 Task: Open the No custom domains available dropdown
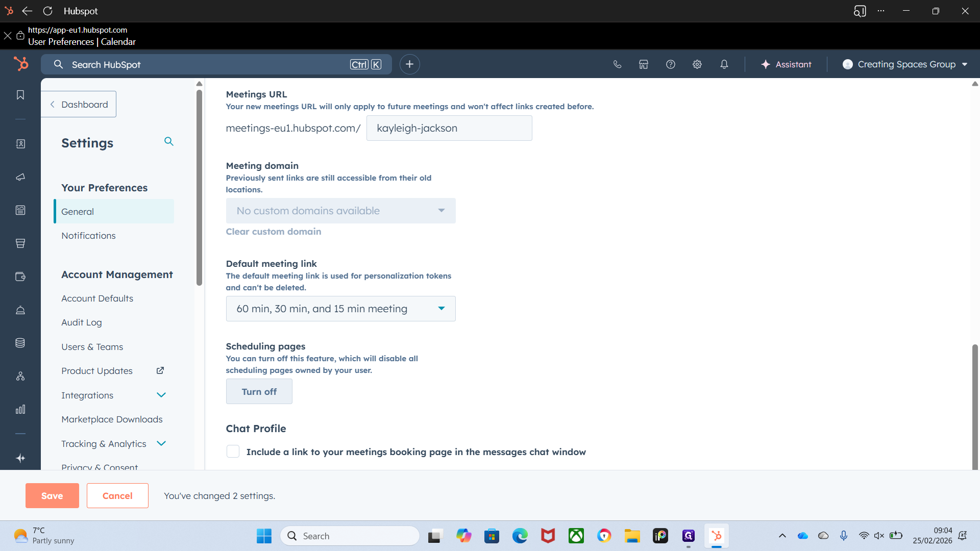point(340,211)
